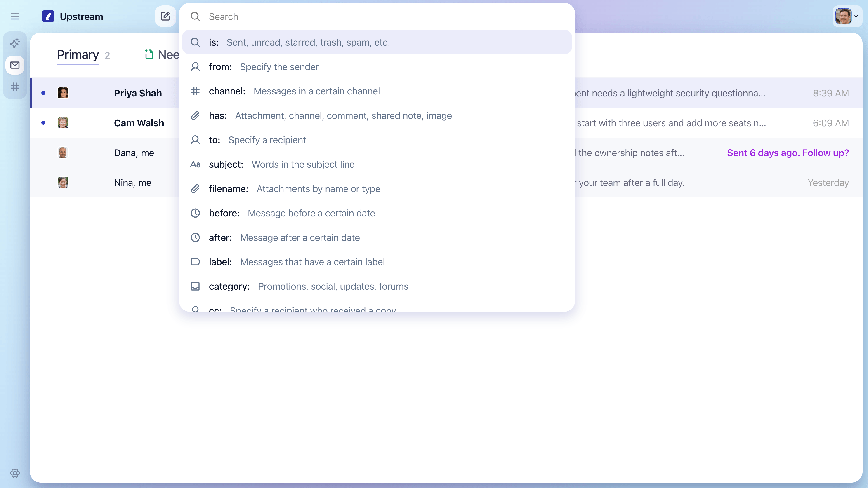Switch to the Primary tab

coord(78,54)
